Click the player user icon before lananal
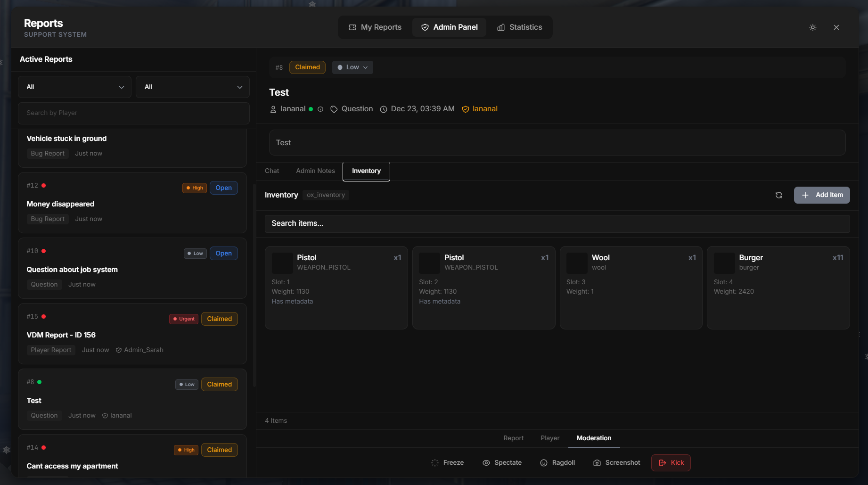868x485 pixels. click(273, 109)
